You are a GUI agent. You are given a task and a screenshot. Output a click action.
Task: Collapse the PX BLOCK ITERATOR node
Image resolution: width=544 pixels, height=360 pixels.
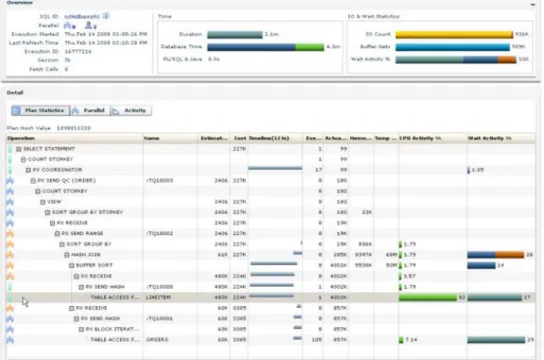81,329
